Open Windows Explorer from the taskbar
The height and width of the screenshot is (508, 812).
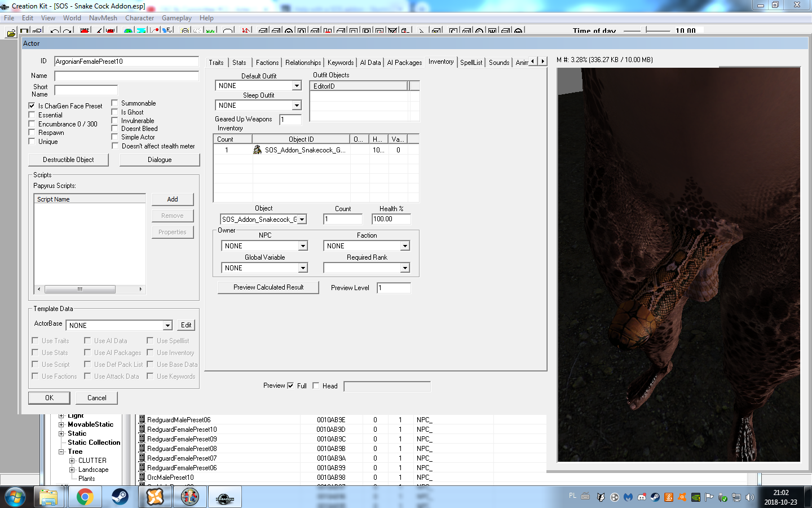[x=48, y=497]
